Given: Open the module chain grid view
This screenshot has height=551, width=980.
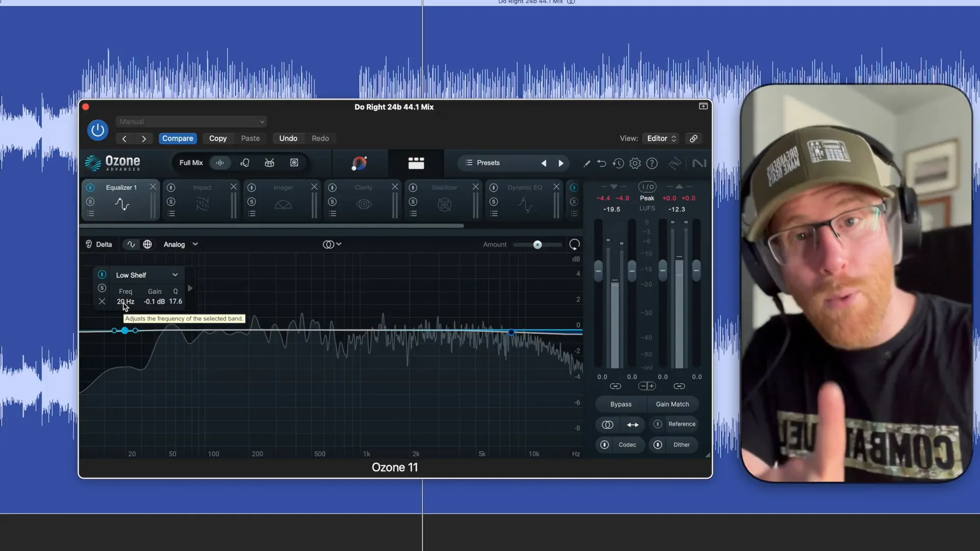Looking at the screenshot, I should pyautogui.click(x=416, y=163).
